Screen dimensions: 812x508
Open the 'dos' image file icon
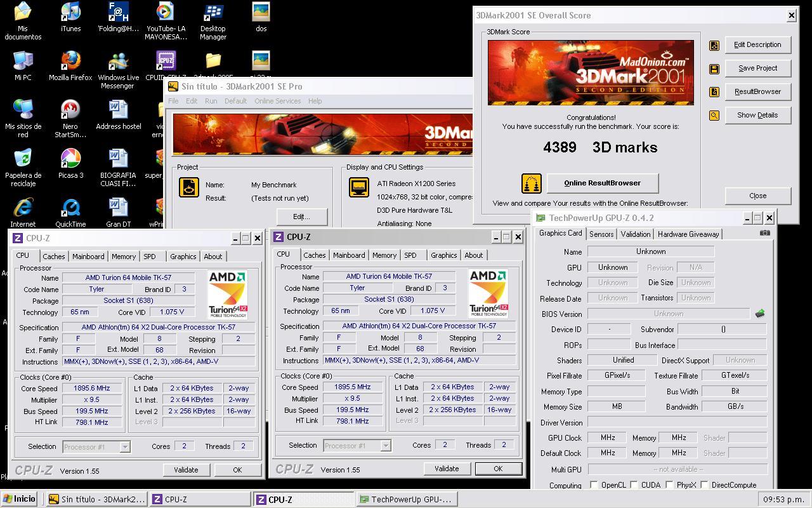(x=261, y=17)
